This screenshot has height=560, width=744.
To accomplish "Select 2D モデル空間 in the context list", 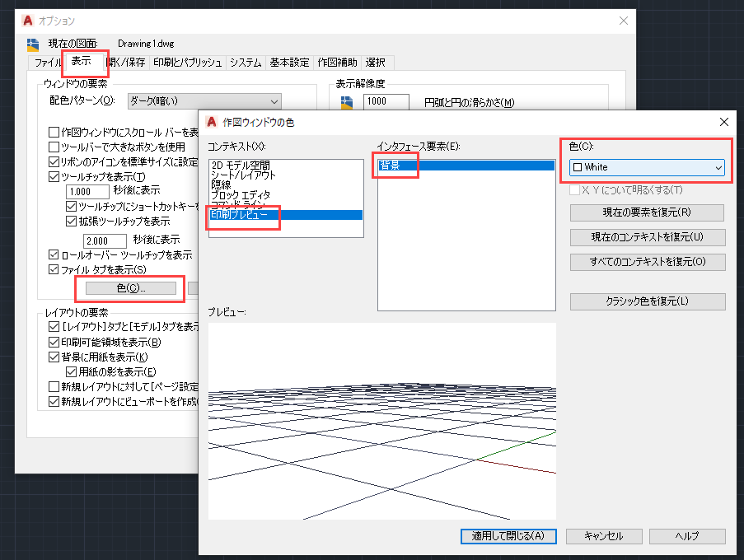I will point(240,165).
